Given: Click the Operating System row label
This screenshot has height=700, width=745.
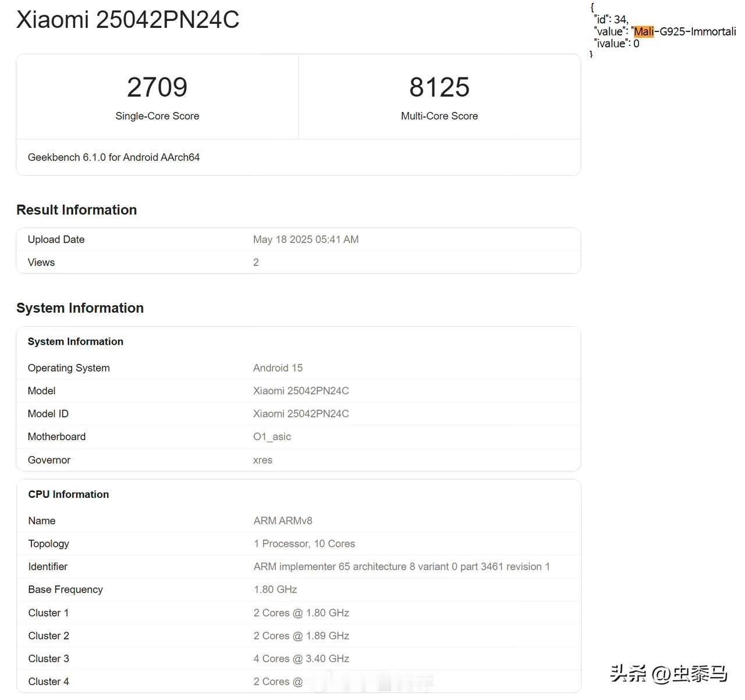Looking at the screenshot, I should (x=69, y=368).
